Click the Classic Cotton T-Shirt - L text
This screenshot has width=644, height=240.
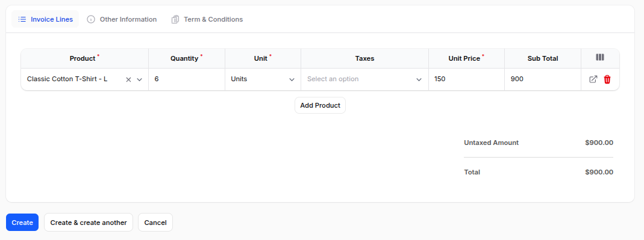[x=67, y=79]
